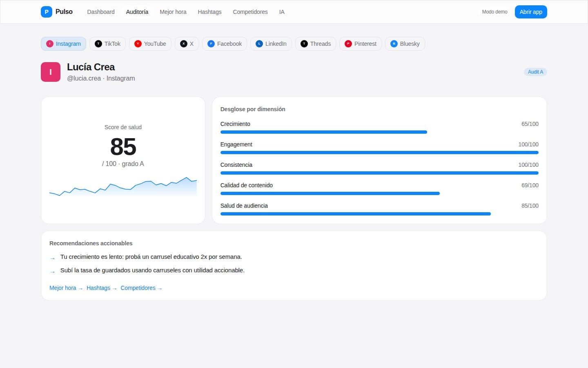588x368 pixels.
Task: Open the Hashtags nav tab
Action: pyautogui.click(x=209, y=12)
